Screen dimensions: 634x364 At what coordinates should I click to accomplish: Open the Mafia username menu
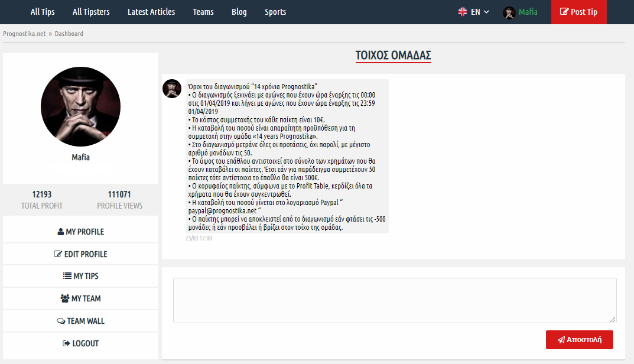click(528, 12)
